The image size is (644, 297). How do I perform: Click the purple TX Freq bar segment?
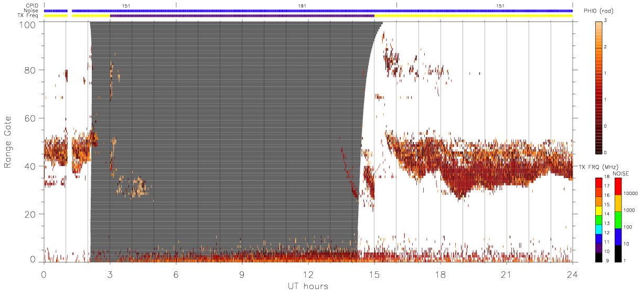click(x=242, y=16)
